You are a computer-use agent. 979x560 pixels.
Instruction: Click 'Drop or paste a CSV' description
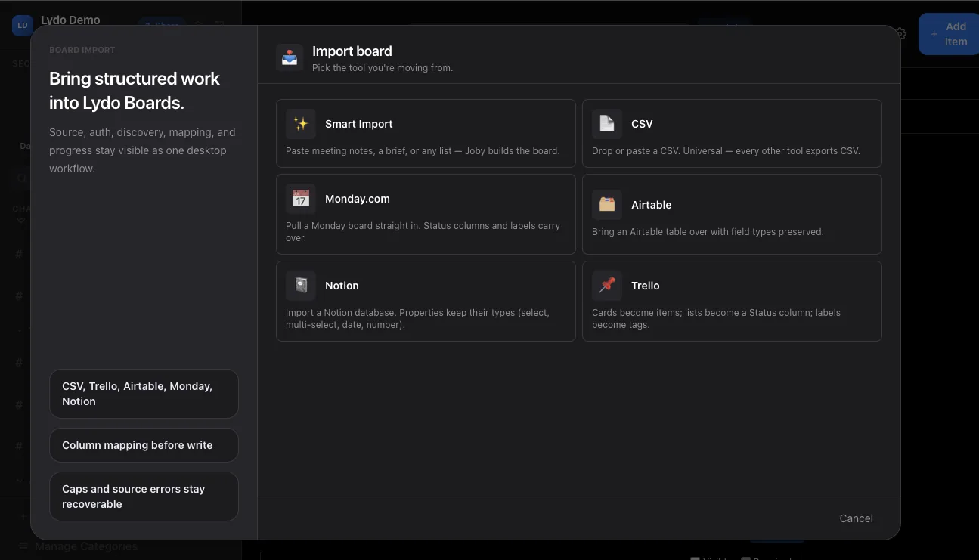click(726, 150)
